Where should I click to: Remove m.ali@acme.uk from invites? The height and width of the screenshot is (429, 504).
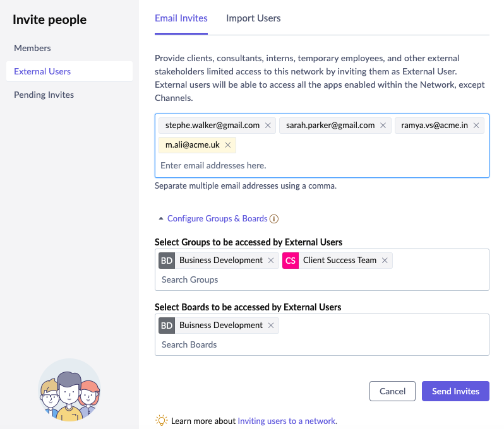click(227, 145)
